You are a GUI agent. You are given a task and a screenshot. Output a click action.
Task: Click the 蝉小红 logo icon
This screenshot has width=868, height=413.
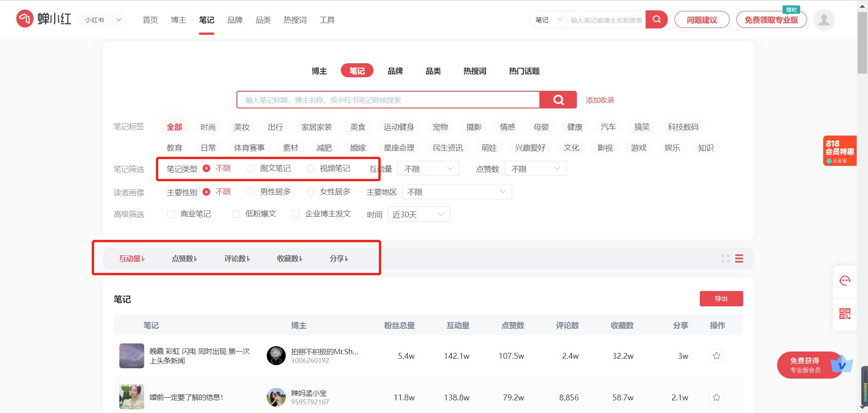(x=25, y=19)
